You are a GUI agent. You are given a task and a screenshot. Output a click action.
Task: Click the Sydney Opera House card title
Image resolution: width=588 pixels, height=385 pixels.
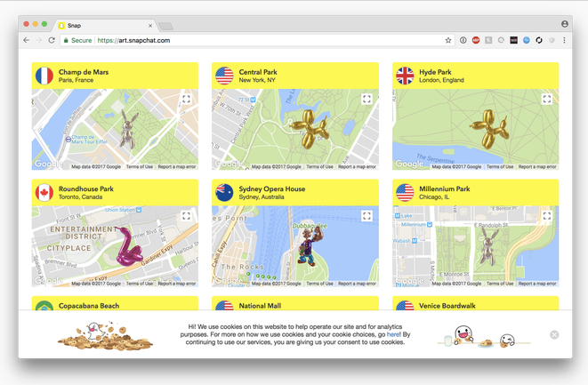pyautogui.click(x=272, y=188)
